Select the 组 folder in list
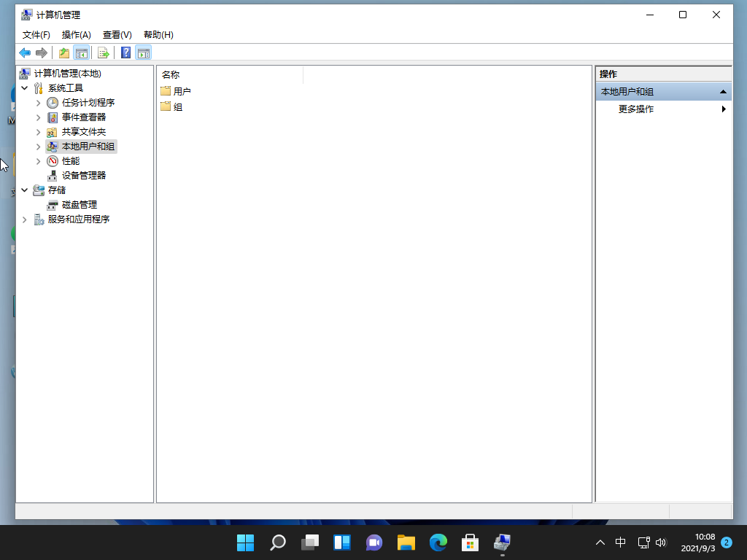The image size is (747, 560). [x=177, y=106]
